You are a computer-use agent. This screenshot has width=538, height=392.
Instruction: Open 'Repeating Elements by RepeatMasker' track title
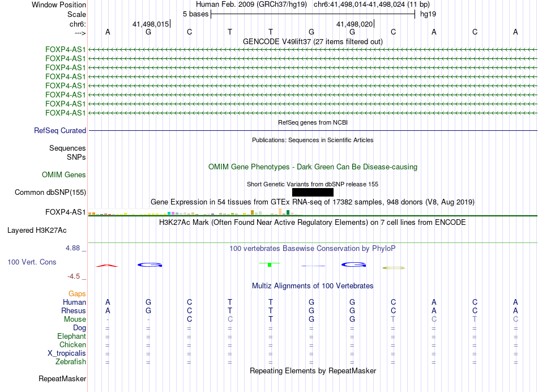point(313,370)
